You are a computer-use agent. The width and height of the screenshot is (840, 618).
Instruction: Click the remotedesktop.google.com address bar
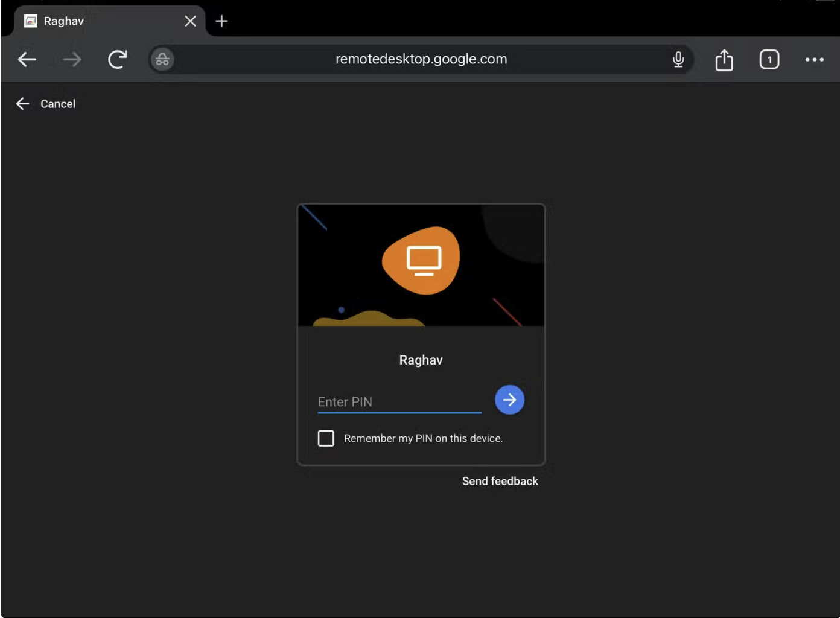421,59
